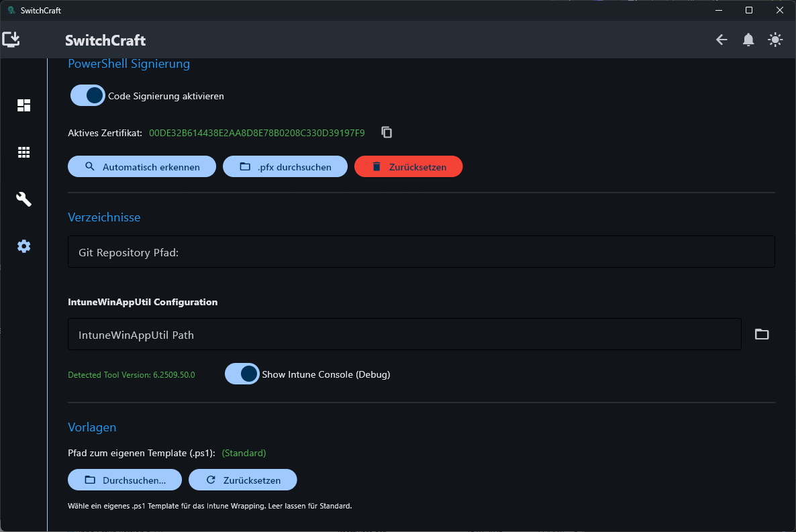Image resolution: width=796 pixels, height=532 pixels.
Task: Maximize the SwitchCraft window
Action: pos(749,10)
